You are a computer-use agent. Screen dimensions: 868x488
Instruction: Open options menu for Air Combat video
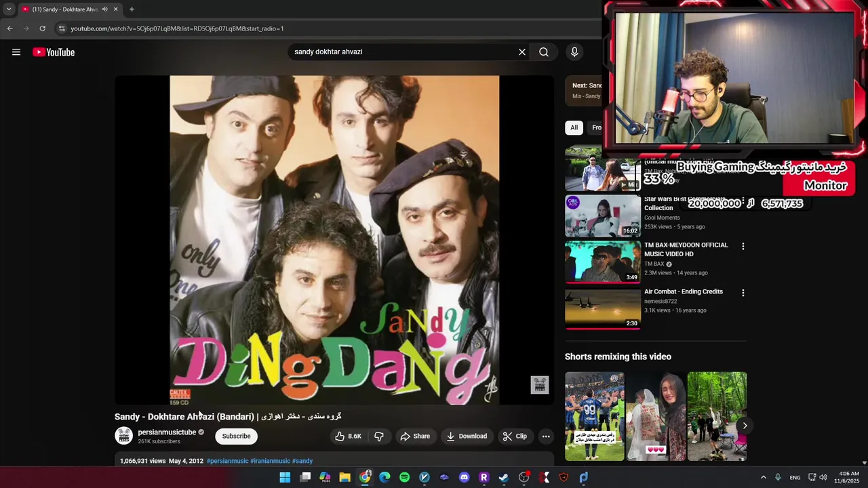(743, 293)
